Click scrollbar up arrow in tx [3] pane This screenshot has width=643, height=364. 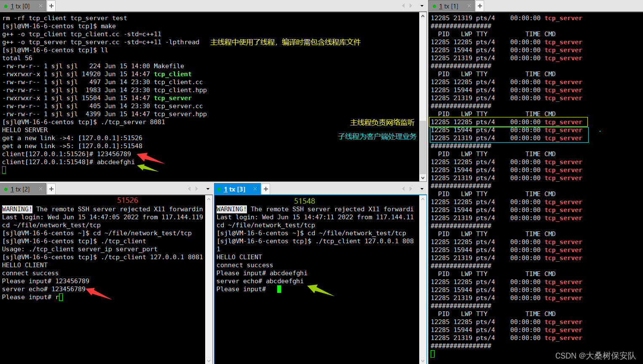click(x=423, y=199)
